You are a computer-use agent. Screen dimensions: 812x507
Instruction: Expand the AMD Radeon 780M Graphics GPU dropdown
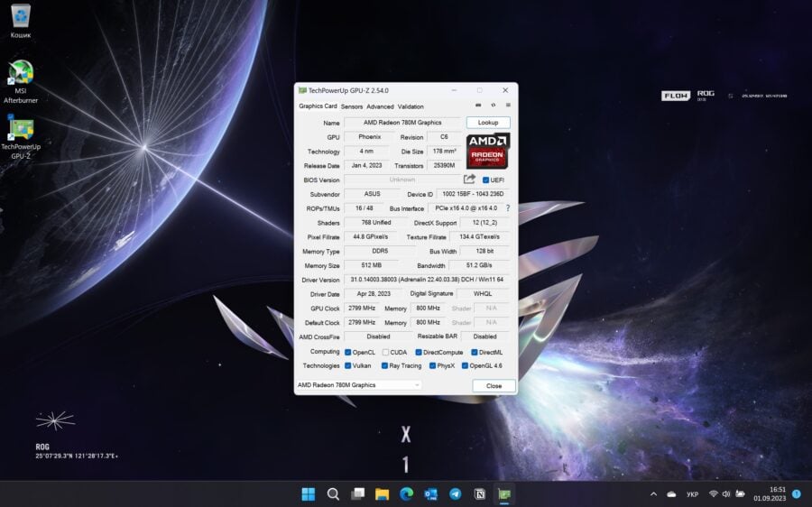(x=358, y=385)
